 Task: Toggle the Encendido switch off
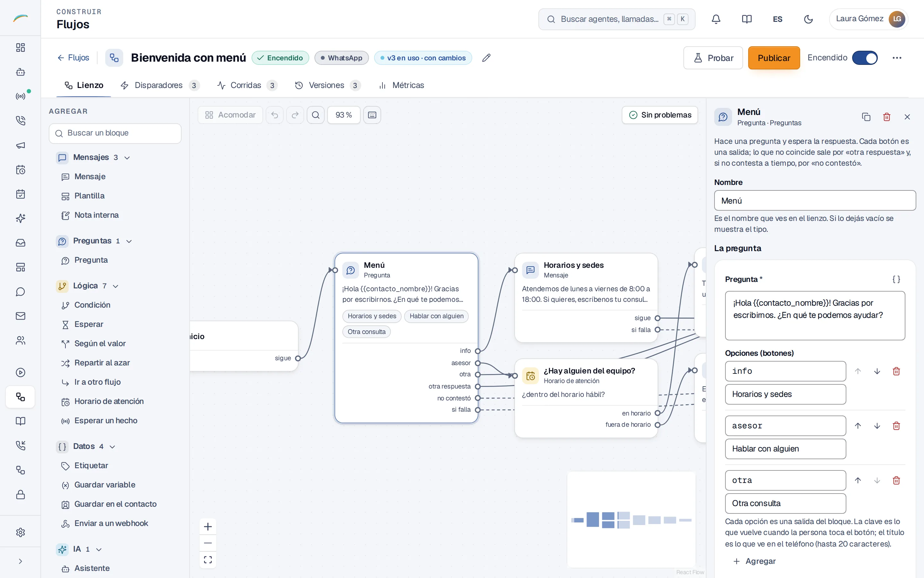[x=865, y=58]
